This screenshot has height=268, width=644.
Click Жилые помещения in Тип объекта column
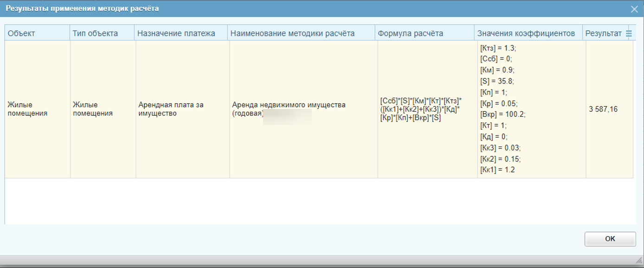coord(93,109)
